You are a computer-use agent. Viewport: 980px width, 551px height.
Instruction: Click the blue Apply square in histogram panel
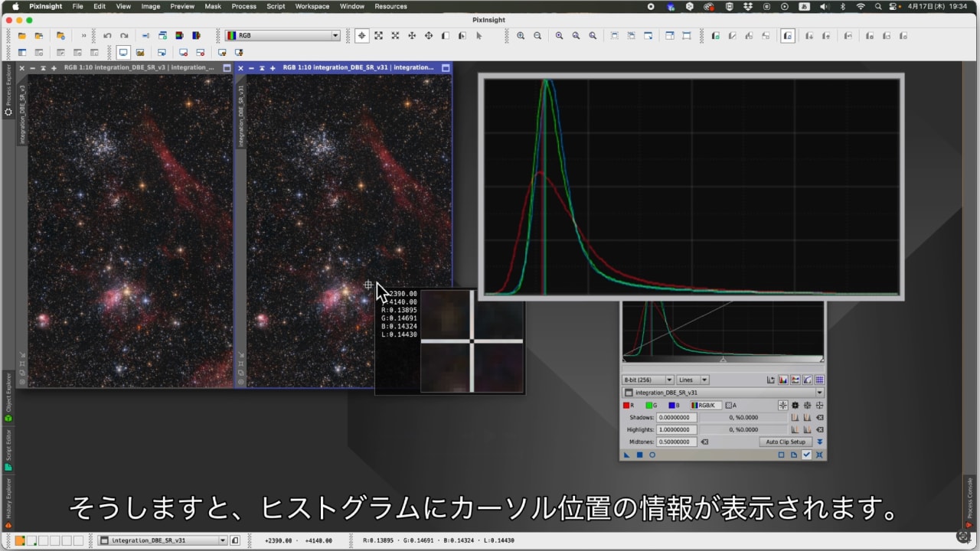tap(640, 455)
